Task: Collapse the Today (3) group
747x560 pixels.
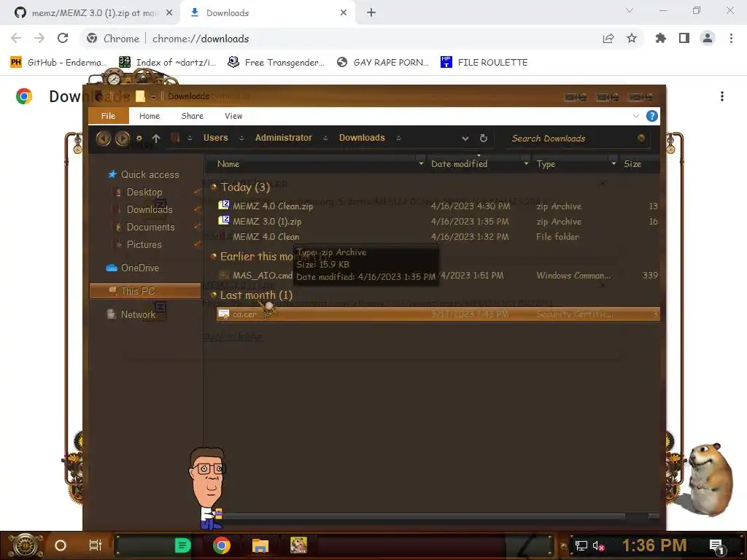Action: click(x=214, y=187)
